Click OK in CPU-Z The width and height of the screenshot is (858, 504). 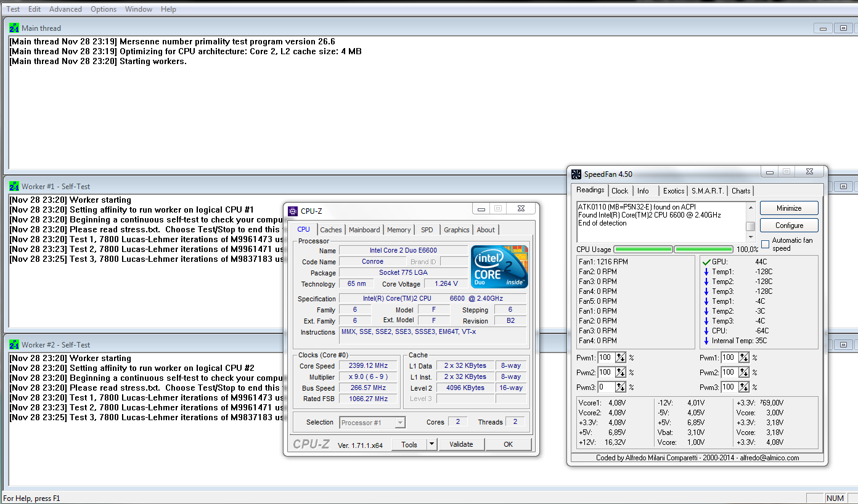coord(508,444)
